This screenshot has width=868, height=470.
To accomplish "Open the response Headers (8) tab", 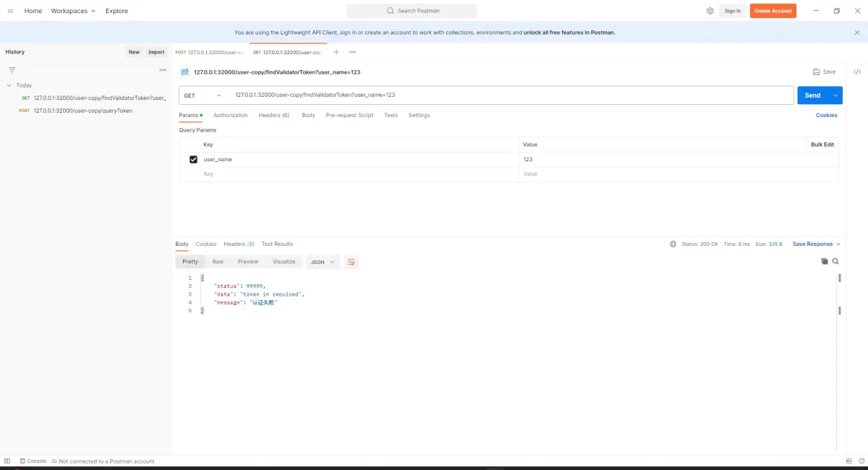I will click(239, 244).
